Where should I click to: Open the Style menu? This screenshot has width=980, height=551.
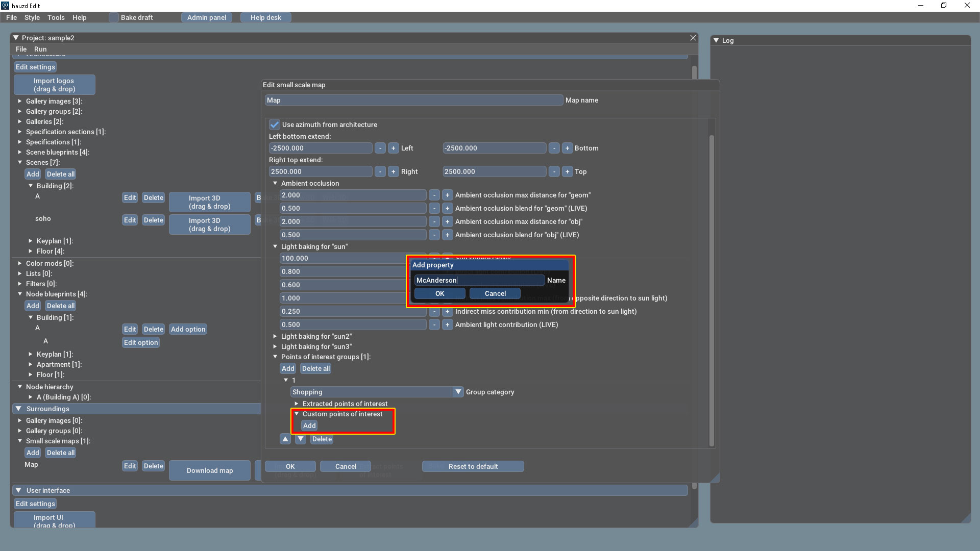click(x=32, y=17)
